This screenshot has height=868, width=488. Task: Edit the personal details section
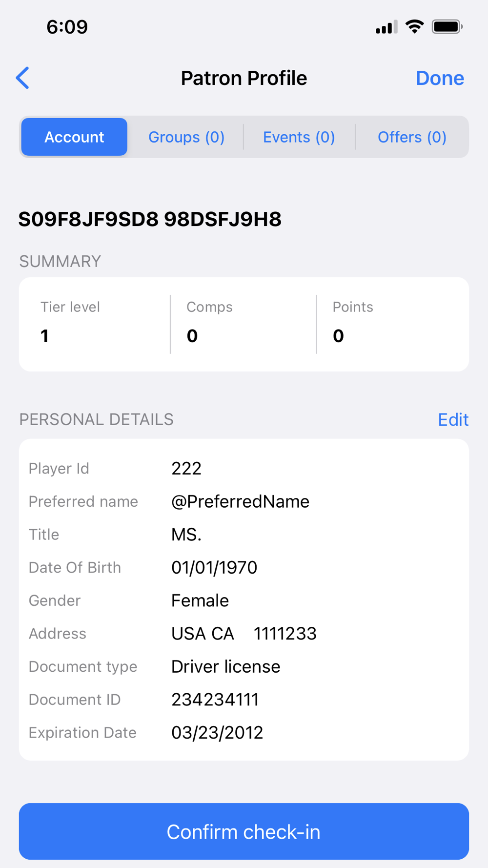pos(453,419)
